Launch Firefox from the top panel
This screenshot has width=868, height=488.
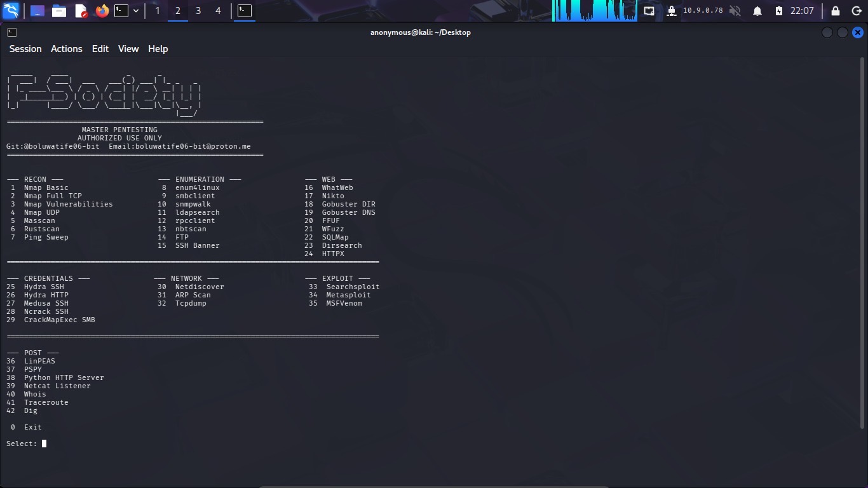click(102, 11)
